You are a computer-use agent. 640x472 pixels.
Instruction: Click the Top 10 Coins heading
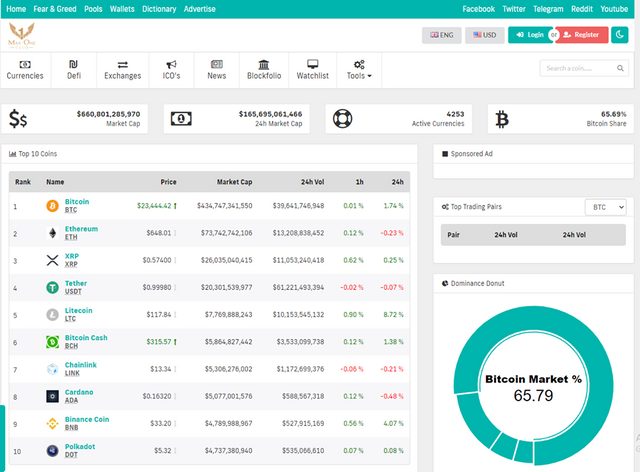coord(38,154)
